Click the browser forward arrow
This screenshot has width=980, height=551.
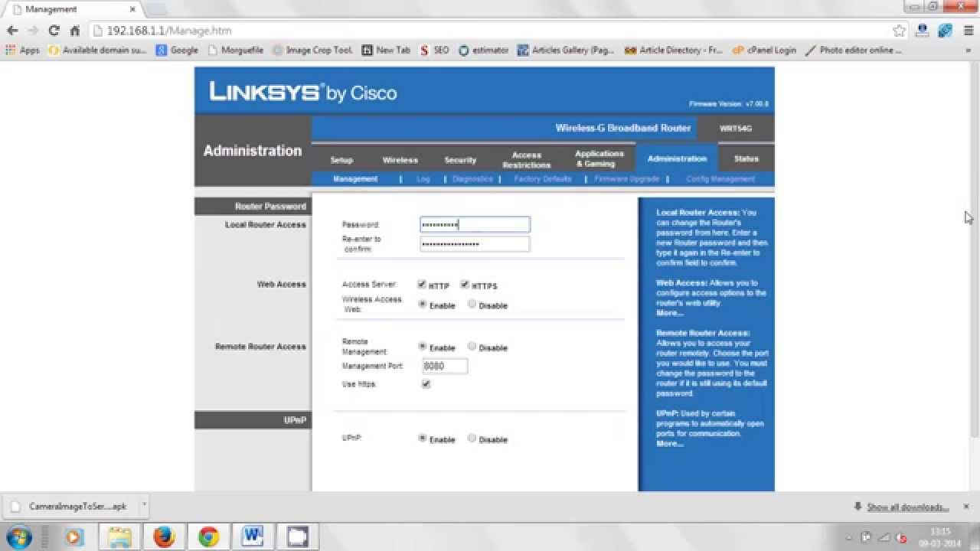point(33,31)
